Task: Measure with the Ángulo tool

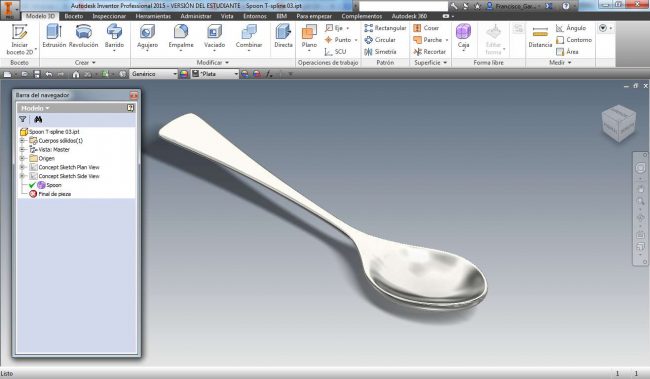Action: (571, 28)
